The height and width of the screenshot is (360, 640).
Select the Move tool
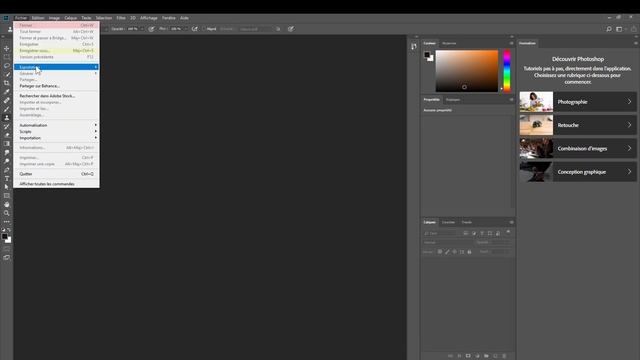tap(7, 49)
